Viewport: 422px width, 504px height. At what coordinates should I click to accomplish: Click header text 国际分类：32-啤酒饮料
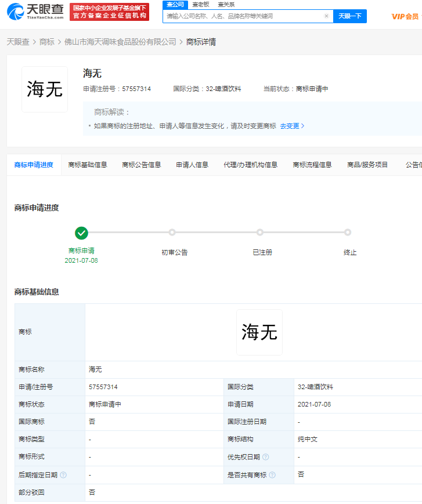(207, 89)
